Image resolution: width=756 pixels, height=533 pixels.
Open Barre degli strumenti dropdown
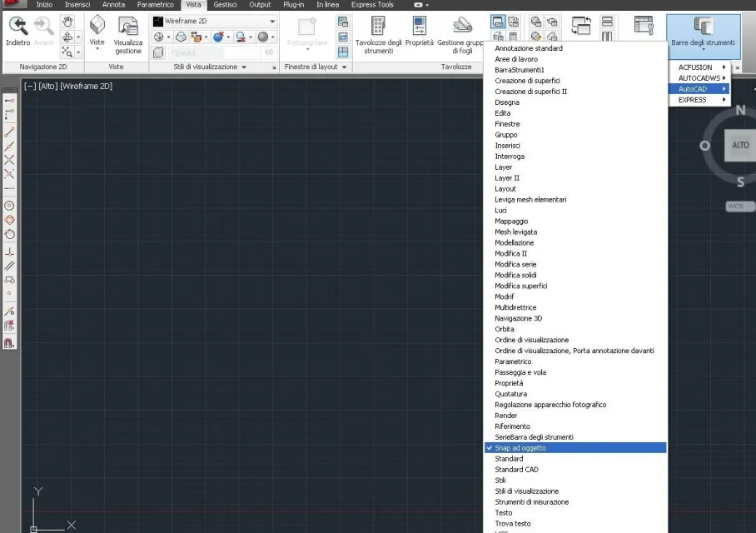coord(703,36)
